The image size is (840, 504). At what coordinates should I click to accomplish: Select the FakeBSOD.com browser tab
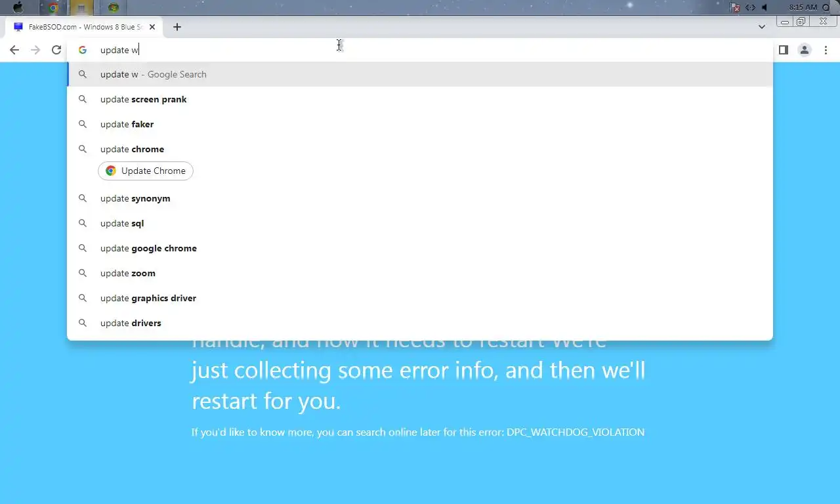tap(83, 27)
